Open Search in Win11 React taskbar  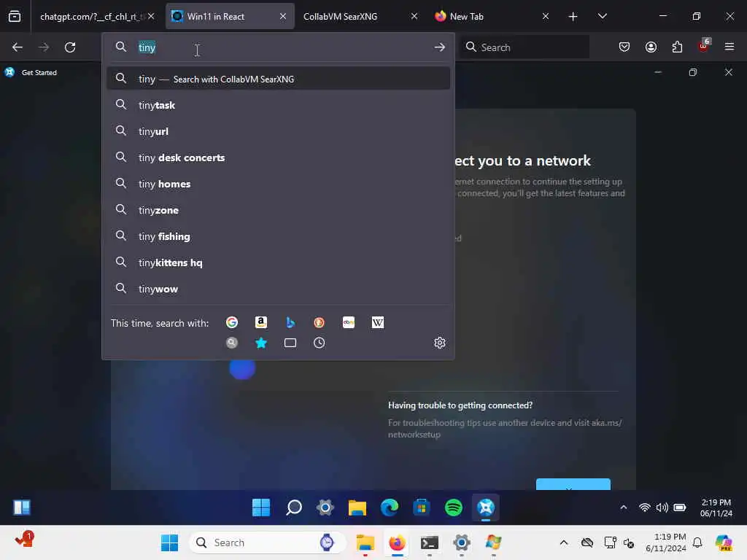tap(293, 507)
